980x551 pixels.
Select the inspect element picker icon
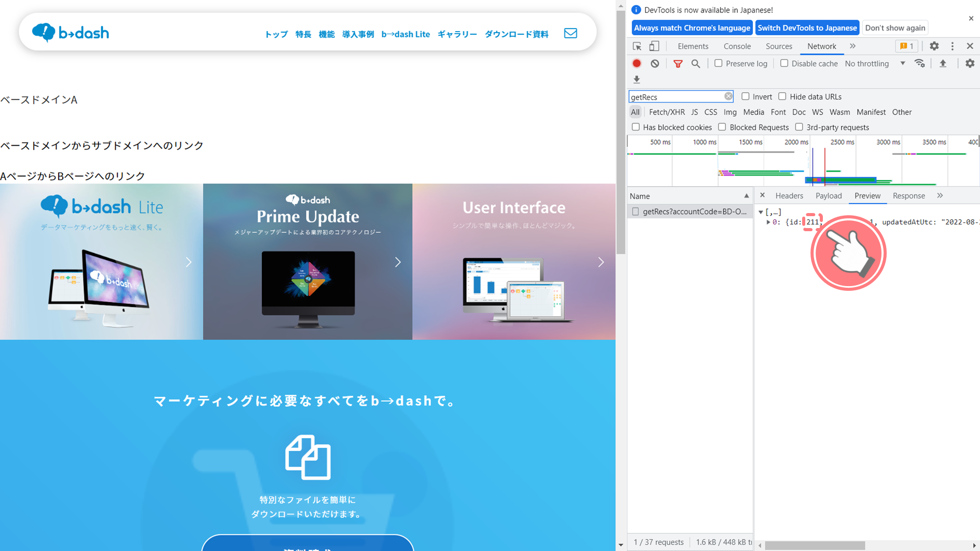pos(637,46)
